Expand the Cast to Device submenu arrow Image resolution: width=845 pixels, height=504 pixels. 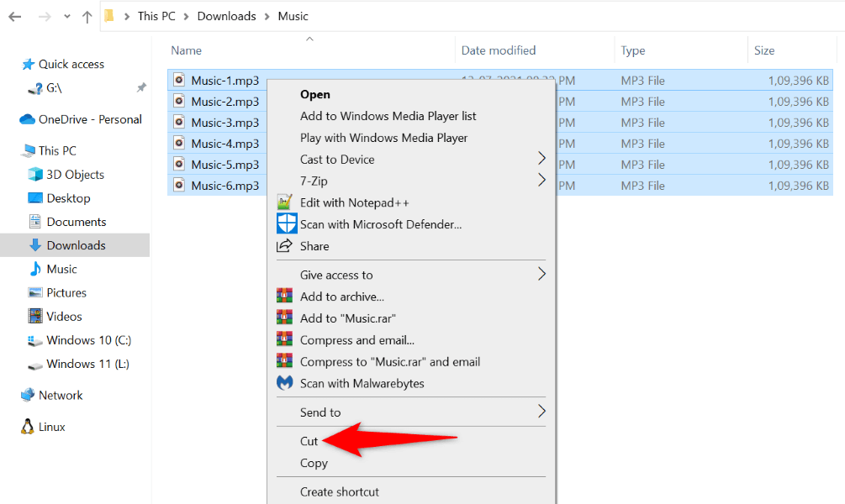point(541,159)
